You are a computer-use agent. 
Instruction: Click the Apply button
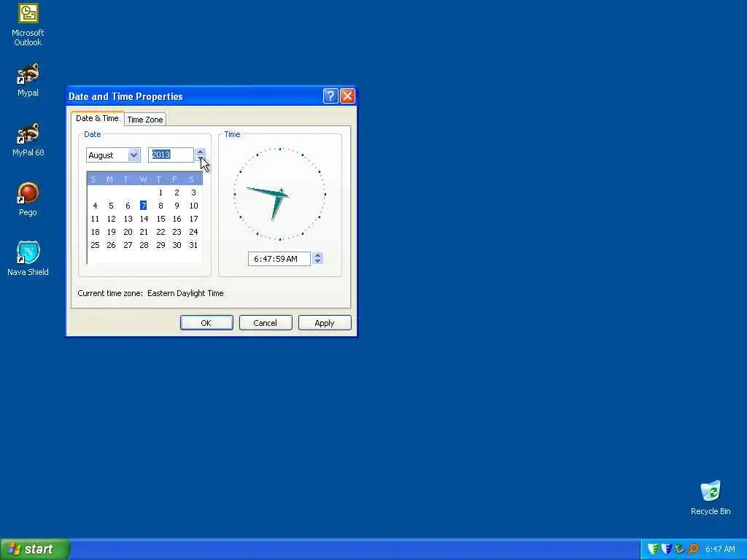click(325, 323)
